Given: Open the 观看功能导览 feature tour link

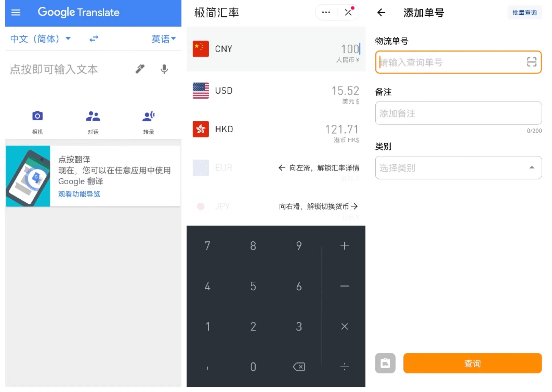Looking at the screenshot, I should tap(79, 194).
